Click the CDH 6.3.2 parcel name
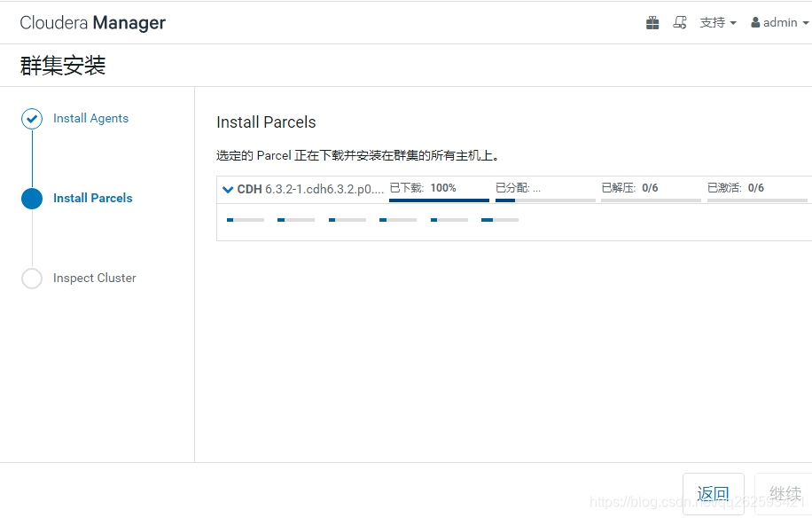812x518 pixels. (310, 190)
